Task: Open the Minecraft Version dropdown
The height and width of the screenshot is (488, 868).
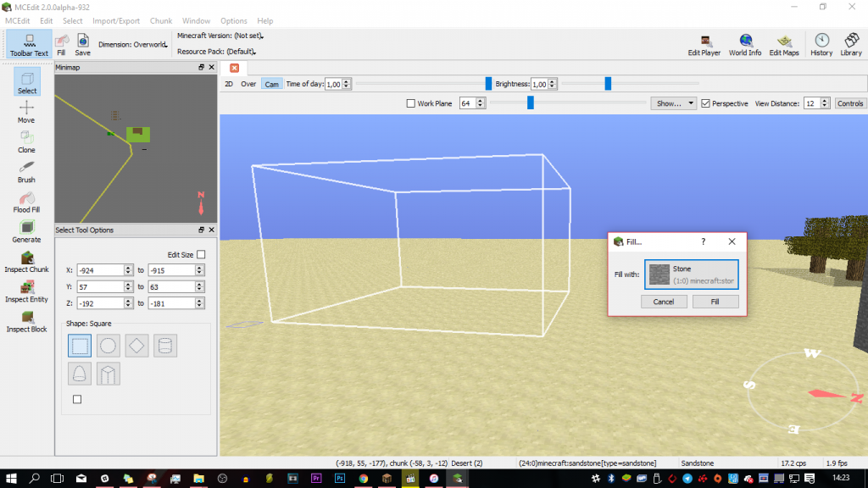Action: click(x=220, y=36)
